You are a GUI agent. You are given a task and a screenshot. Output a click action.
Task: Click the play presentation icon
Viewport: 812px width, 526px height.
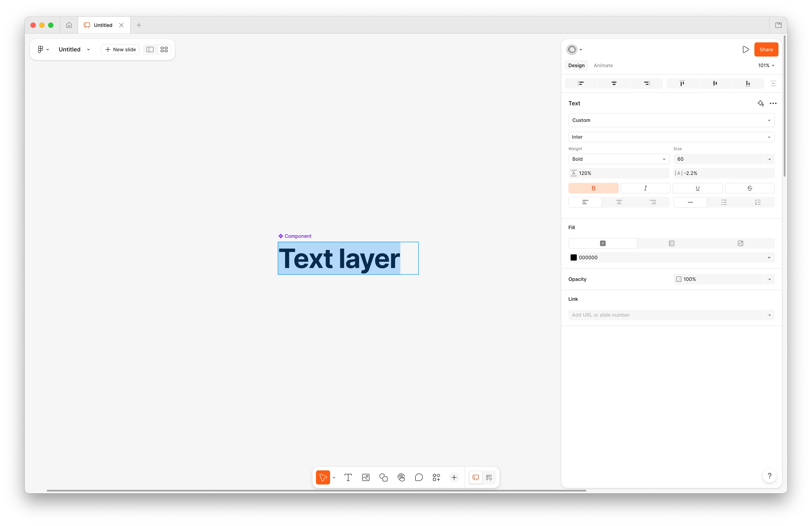click(x=745, y=49)
